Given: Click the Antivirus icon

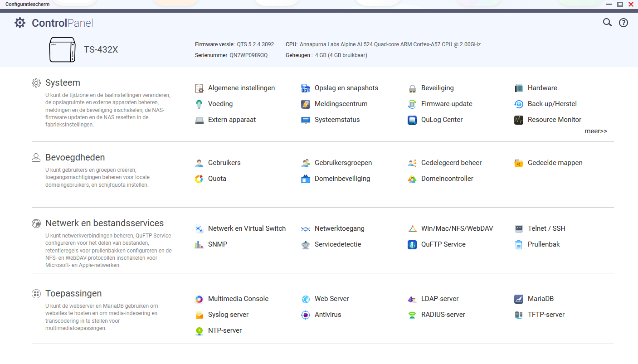Looking at the screenshot, I should (x=306, y=315).
